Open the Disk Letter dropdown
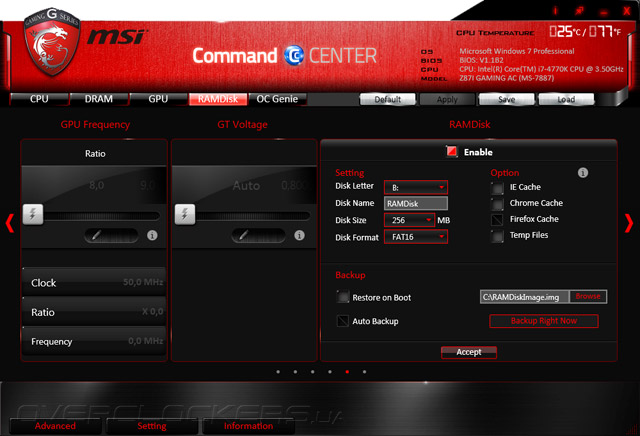This screenshot has width=640, height=436. (416, 187)
